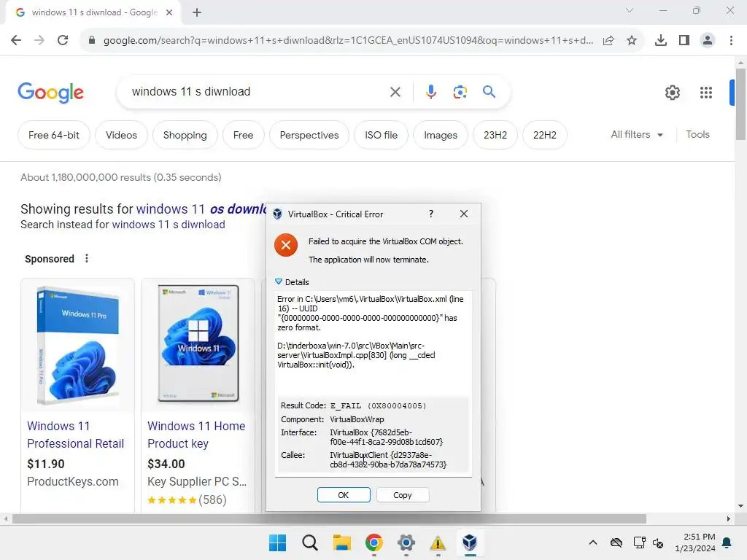Open File Explorer from taskbar
Screen dimensions: 747x560
(x=342, y=542)
